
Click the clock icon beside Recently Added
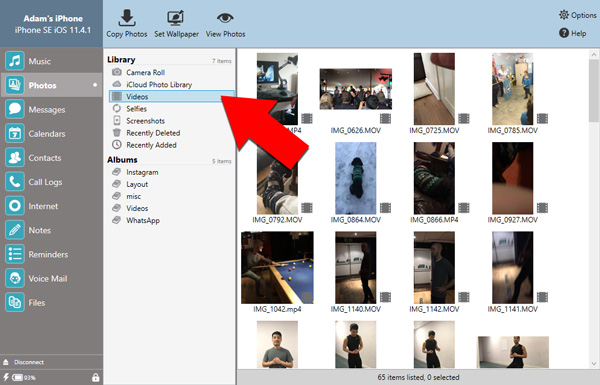coord(117,145)
